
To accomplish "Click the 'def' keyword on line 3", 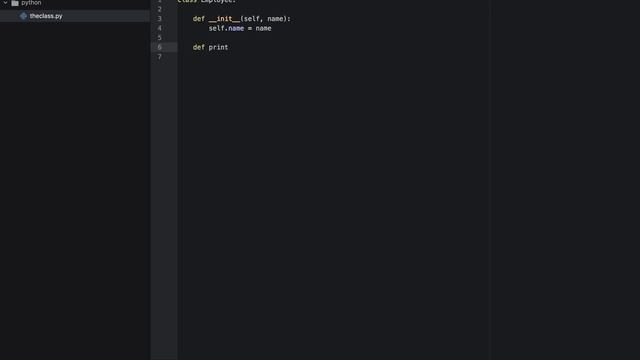I will [x=199, y=19].
